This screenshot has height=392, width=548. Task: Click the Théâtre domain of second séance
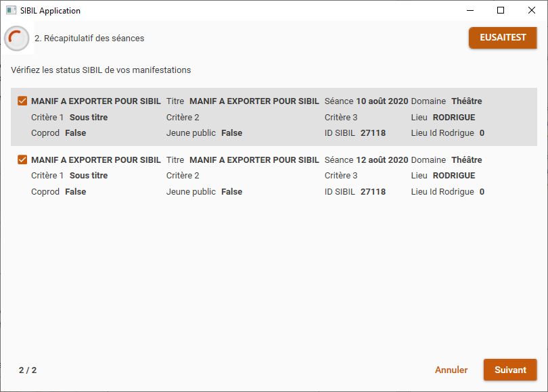[x=467, y=160]
